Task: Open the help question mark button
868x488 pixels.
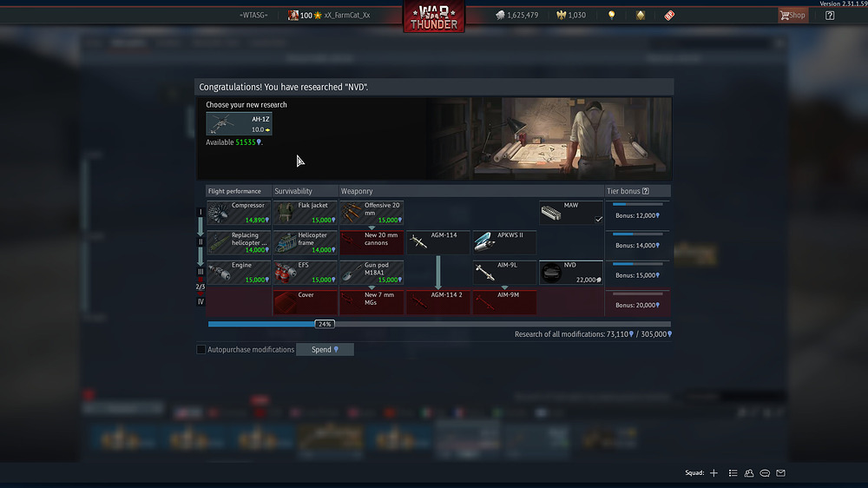Action: [x=830, y=15]
